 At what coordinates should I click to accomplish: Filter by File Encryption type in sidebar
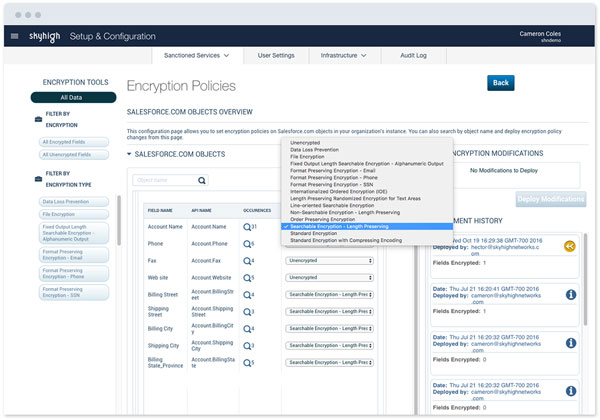coord(73,214)
